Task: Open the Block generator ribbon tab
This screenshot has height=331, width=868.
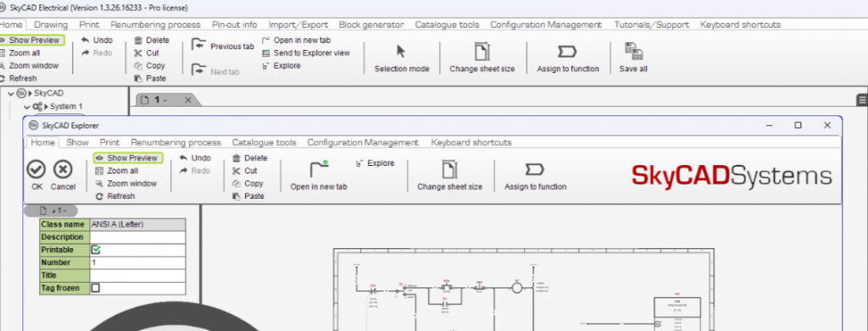Action: (371, 25)
